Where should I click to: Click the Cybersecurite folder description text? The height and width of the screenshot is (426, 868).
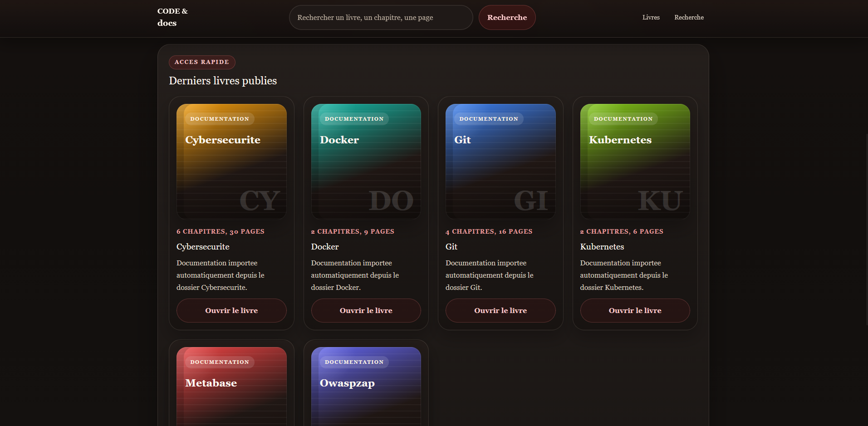(221, 275)
